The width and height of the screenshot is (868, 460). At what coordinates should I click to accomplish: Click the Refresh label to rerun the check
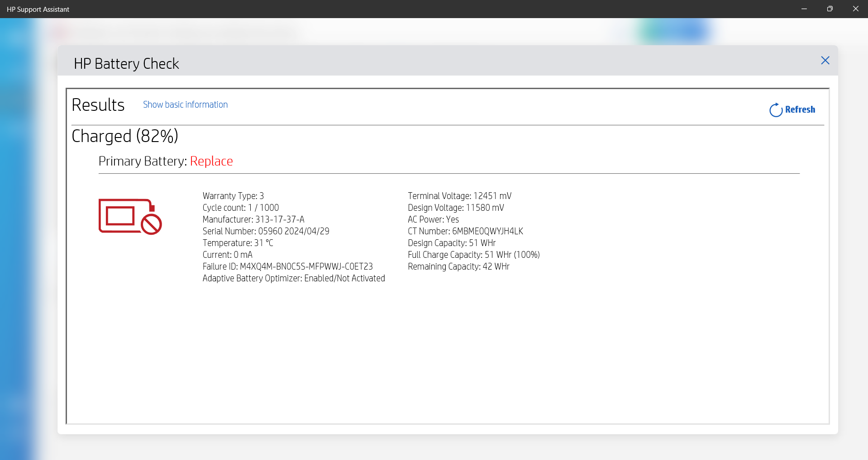(800, 109)
